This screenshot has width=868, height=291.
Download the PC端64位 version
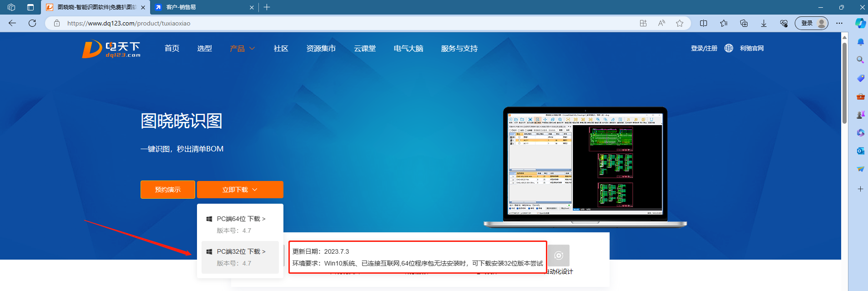(240, 225)
